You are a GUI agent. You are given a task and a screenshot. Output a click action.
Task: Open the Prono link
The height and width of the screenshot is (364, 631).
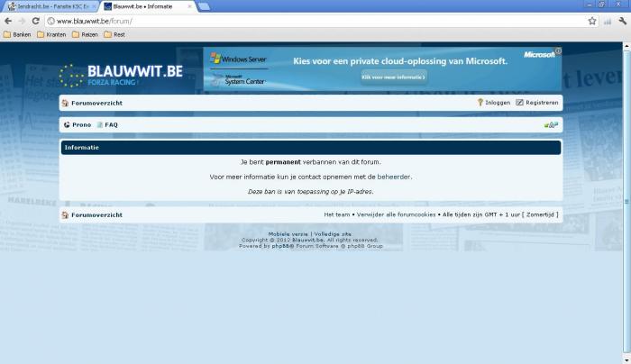(x=82, y=124)
